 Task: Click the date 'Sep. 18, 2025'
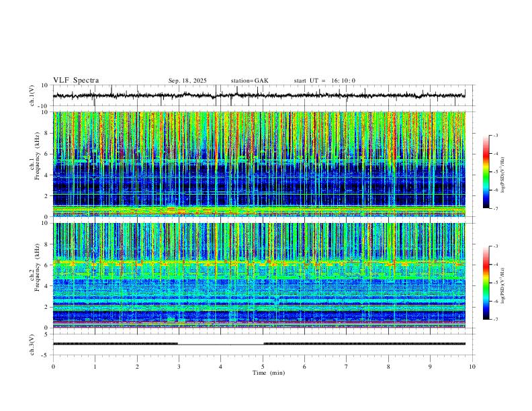187,81
